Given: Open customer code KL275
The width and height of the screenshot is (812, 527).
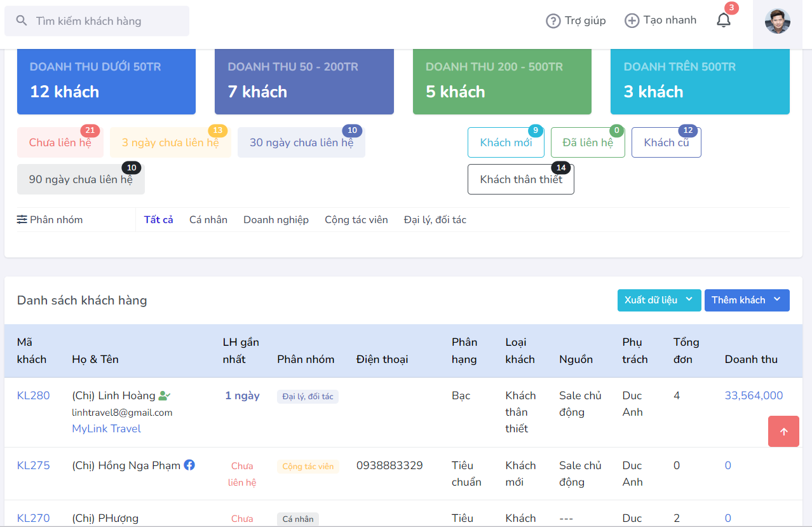Looking at the screenshot, I should tap(33, 465).
